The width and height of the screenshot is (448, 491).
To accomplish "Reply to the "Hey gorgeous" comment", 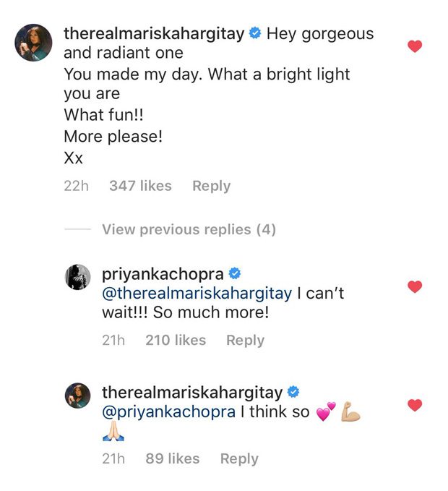I will (x=211, y=186).
